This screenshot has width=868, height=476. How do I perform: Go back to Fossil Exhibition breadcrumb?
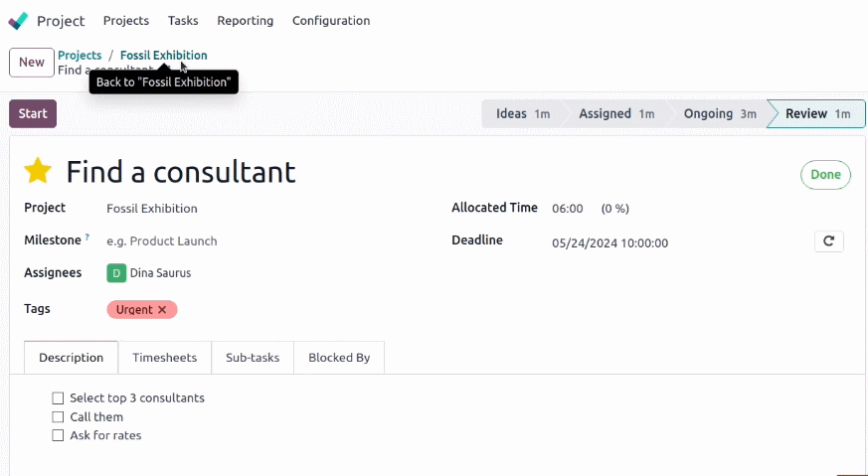click(164, 56)
